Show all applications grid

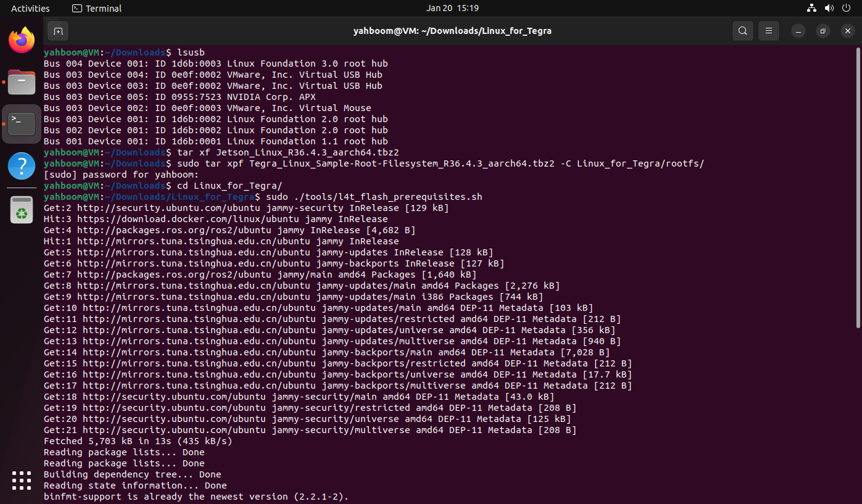click(x=21, y=481)
